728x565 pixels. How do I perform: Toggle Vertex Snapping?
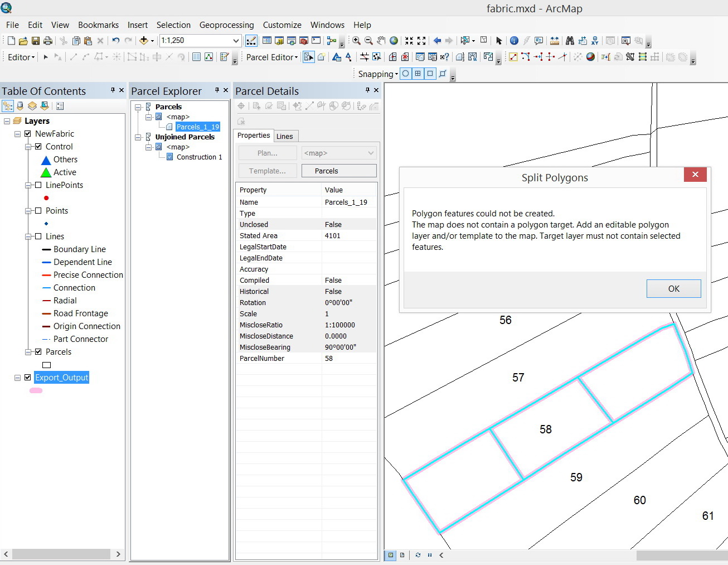(x=430, y=74)
